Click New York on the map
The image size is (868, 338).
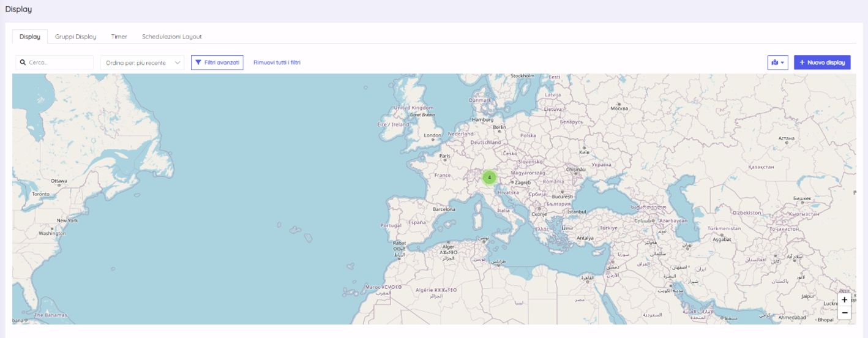coord(67,220)
